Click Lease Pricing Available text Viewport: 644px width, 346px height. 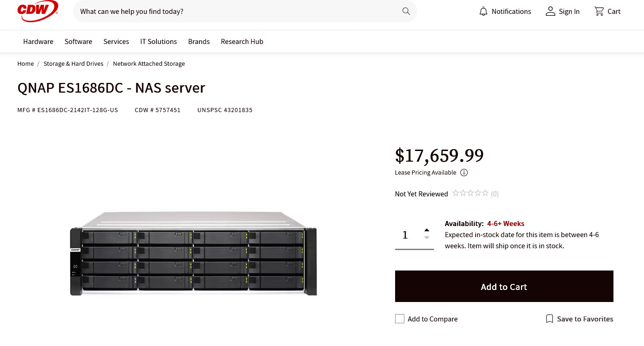coord(426,172)
